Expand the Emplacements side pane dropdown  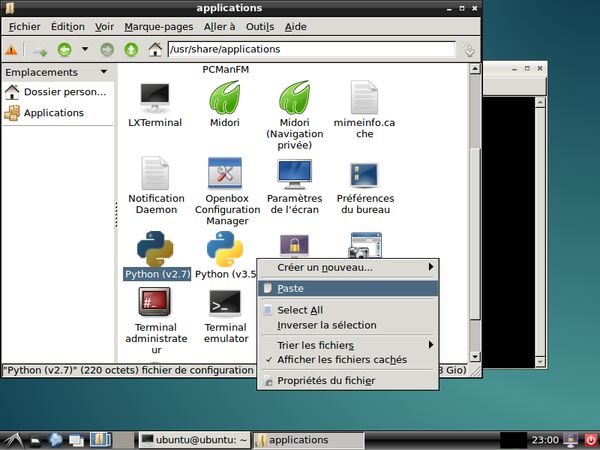[x=104, y=72]
